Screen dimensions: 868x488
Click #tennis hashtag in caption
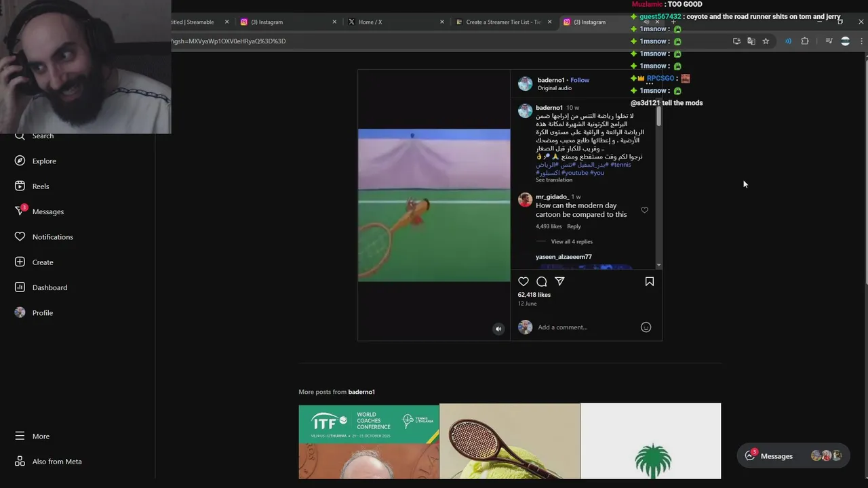click(620, 165)
